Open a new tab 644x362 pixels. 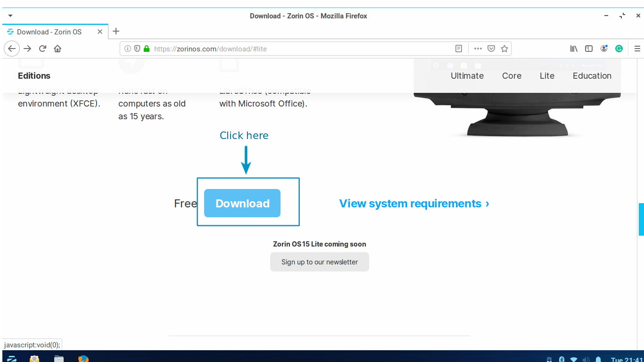click(x=116, y=32)
